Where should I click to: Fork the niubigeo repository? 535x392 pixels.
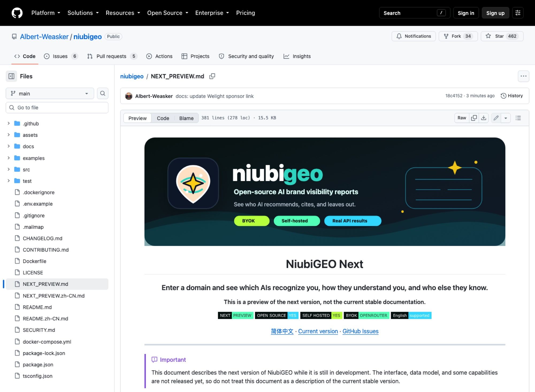point(458,36)
